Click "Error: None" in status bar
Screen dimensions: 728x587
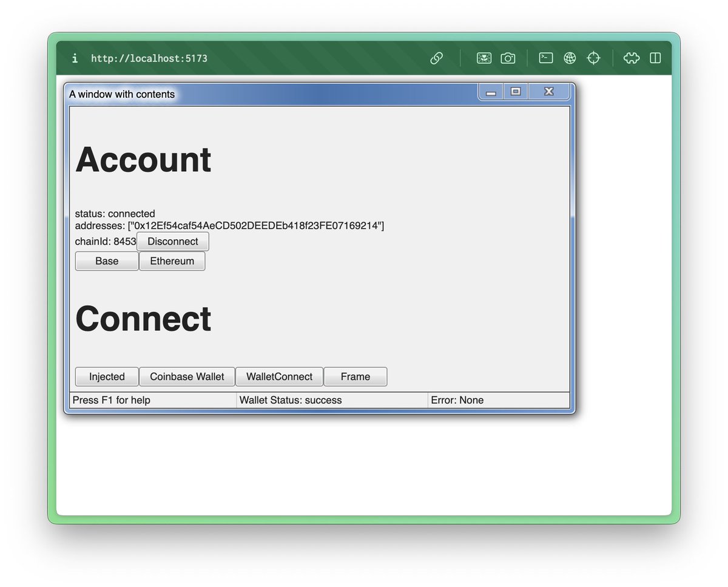coord(457,400)
